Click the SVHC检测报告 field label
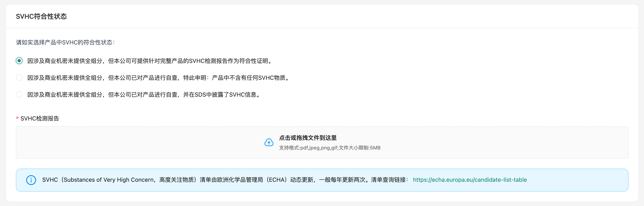This screenshot has height=206, width=644. coord(40,118)
